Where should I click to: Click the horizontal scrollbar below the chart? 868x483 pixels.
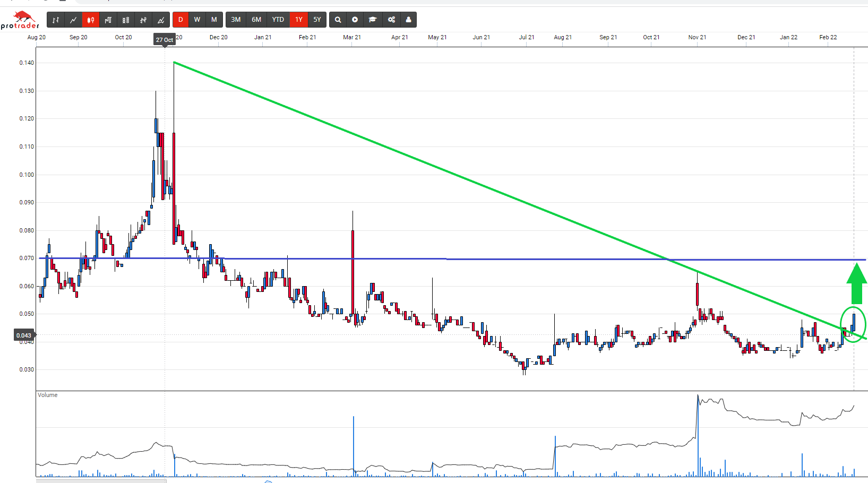101,481
